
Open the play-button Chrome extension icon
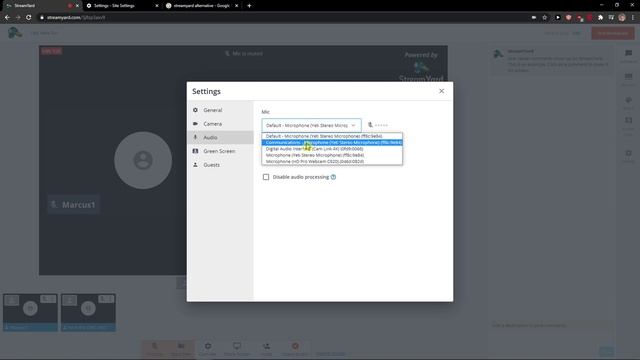click(x=558, y=18)
